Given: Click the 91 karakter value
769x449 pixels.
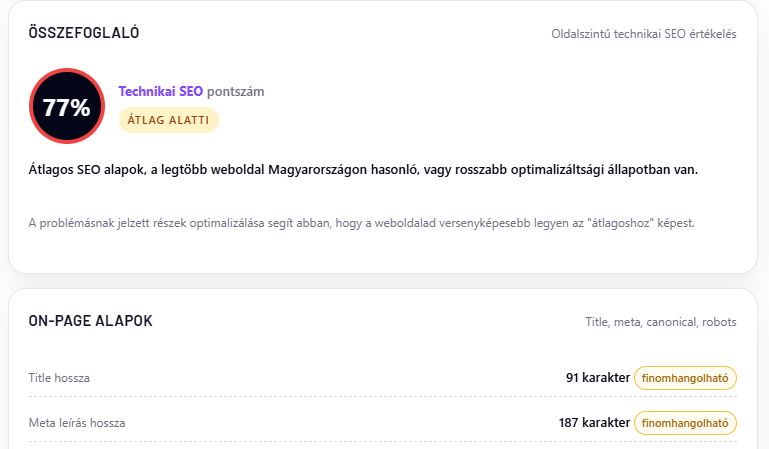Looking at the screenshot, I should (598, 378).
